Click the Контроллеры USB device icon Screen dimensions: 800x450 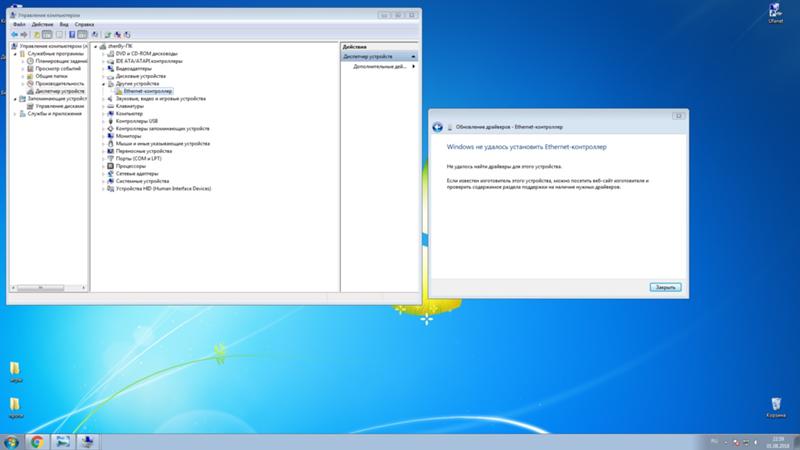(110, 121)
